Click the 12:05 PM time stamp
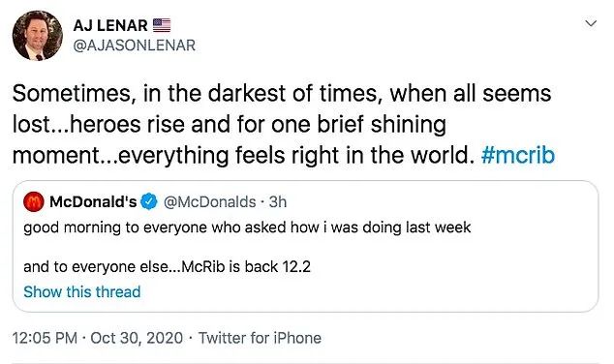The image size is (614, 364). click(x=45, y=338)
